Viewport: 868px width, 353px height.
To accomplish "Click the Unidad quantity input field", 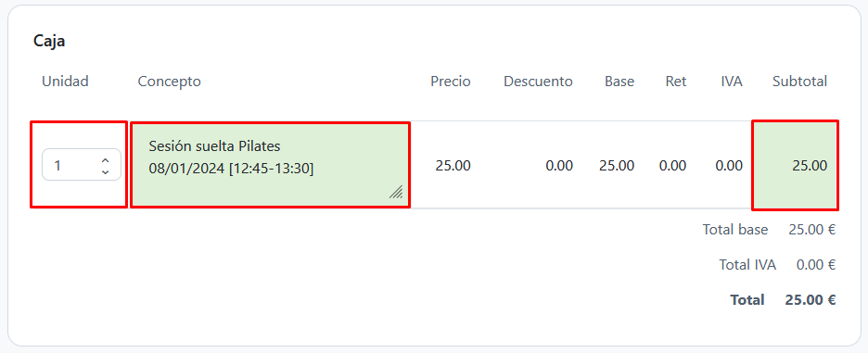I will [x=82, y=165].
